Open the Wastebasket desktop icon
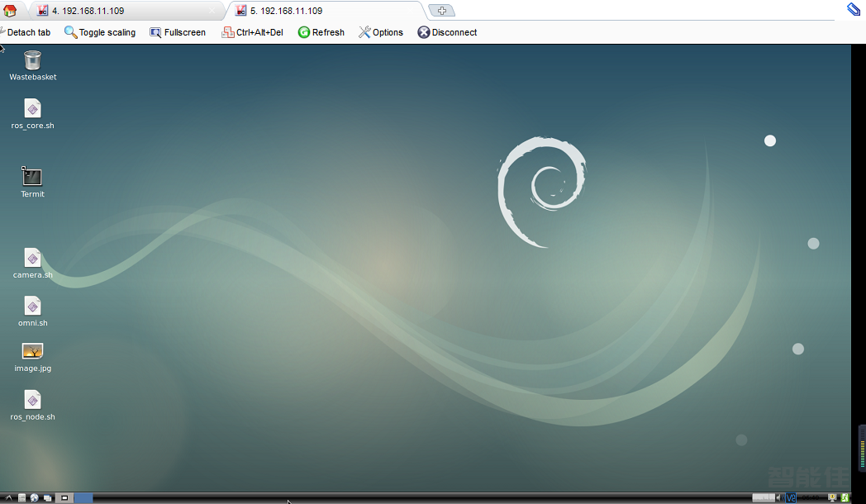866x504 pixels. [32, 60]
